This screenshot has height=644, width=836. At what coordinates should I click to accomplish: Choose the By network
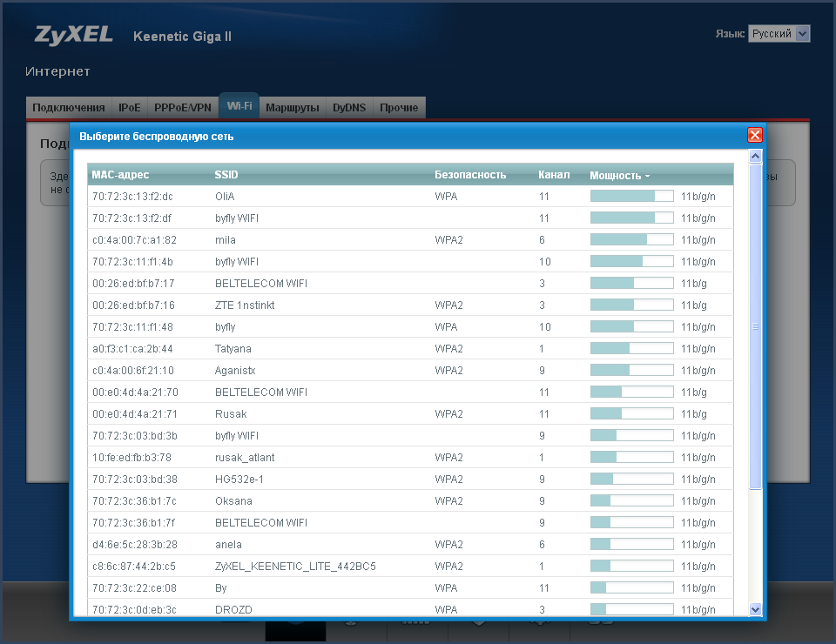pyautogui.click(x=410, y=588)
